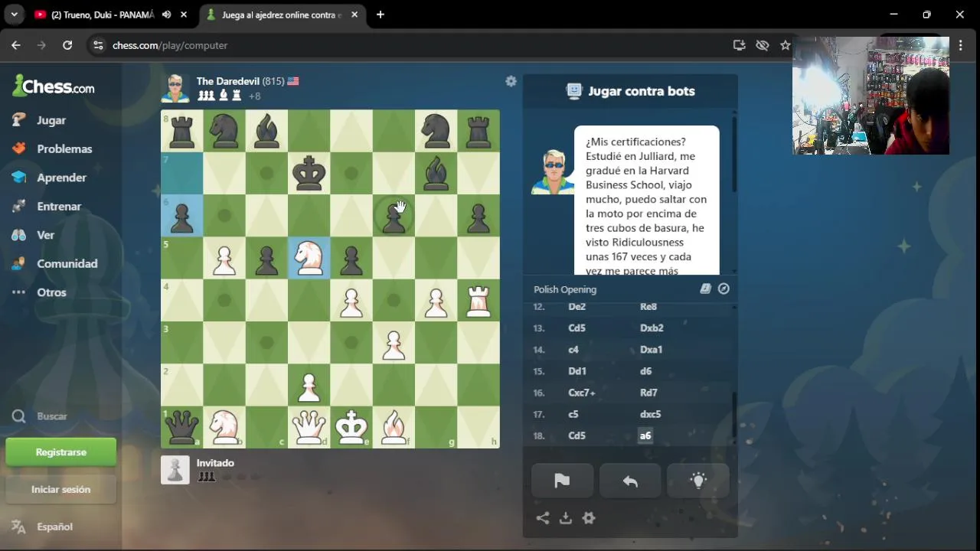Open the Entrenar sidebar menu
This screenshot has width=980, height=551.
60,207
